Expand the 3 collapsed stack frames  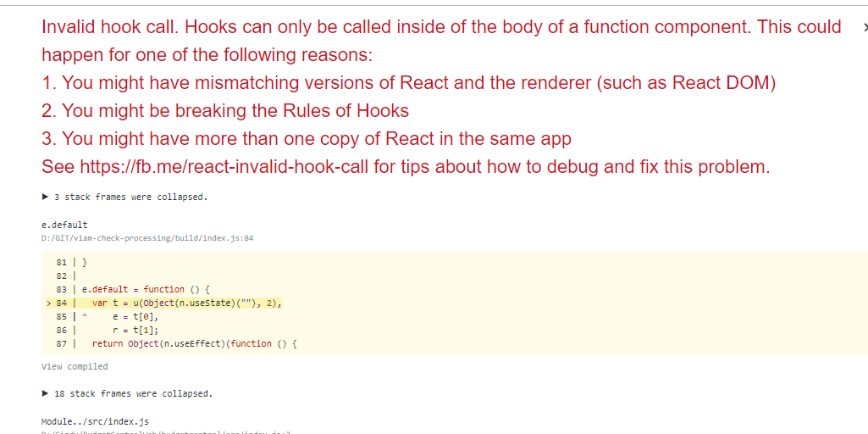pos(124,197)
